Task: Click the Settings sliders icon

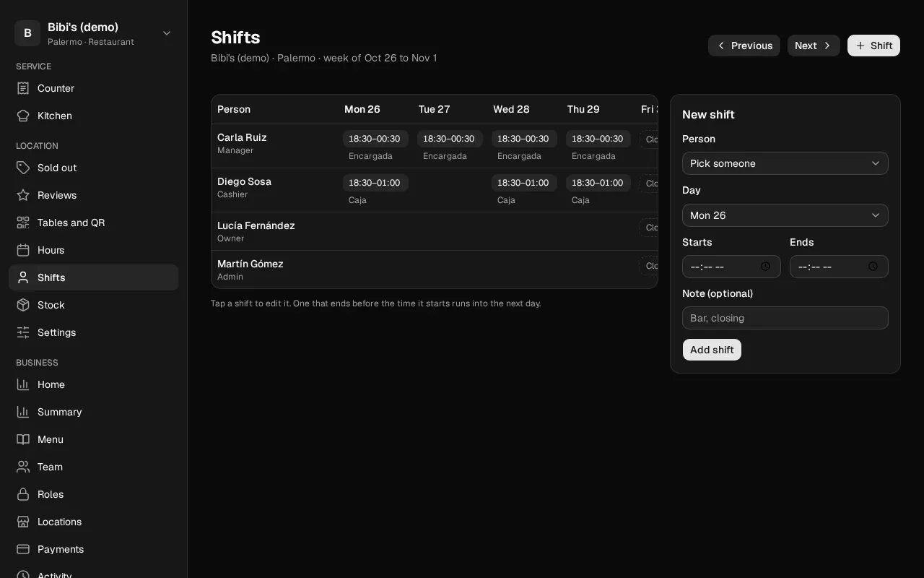Action: click(23, 332)
